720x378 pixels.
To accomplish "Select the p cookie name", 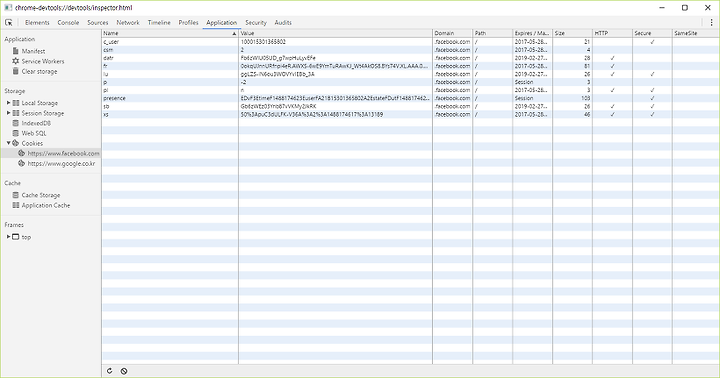I will [x=105, y=82].
